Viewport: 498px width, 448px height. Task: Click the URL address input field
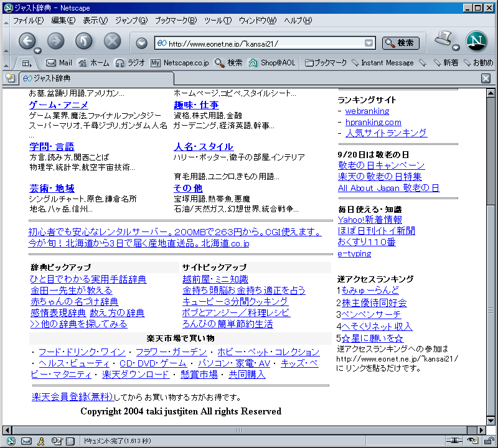pyautogui.click(x=265, y=43)
